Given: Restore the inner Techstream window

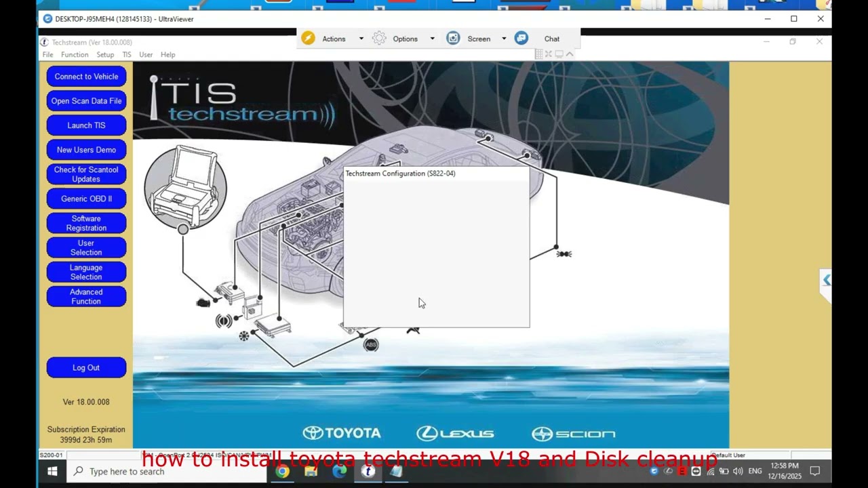Looking at the screenshot, I should [792, 41].
